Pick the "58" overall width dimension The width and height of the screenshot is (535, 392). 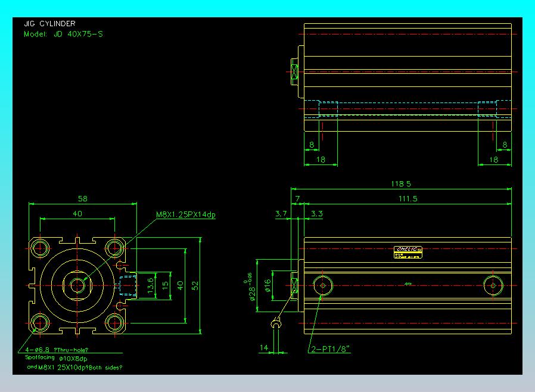point(83,198)
